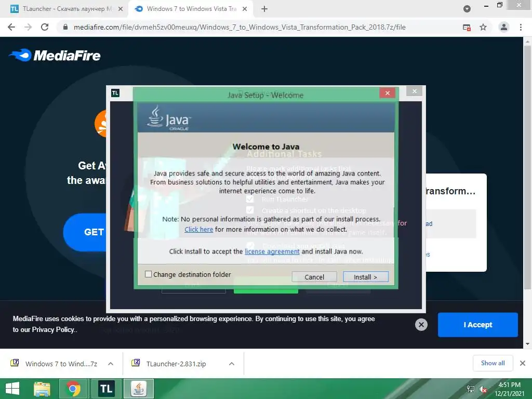Open Chrome three-dot menu
The image size is (532, 399).
[521, 27]
